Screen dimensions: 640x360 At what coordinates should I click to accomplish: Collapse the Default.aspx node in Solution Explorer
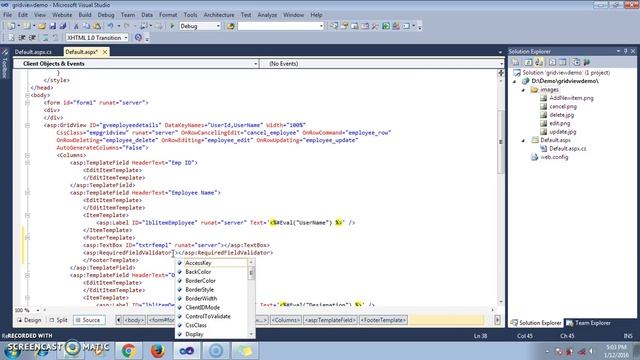[523, 140]
